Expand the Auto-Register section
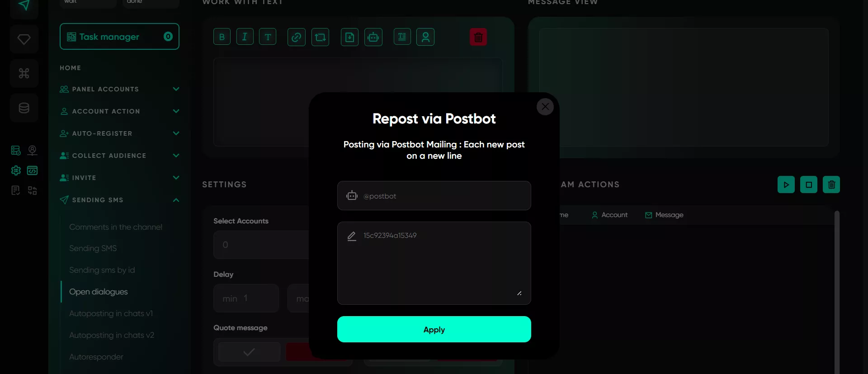 tap(119, 133)
